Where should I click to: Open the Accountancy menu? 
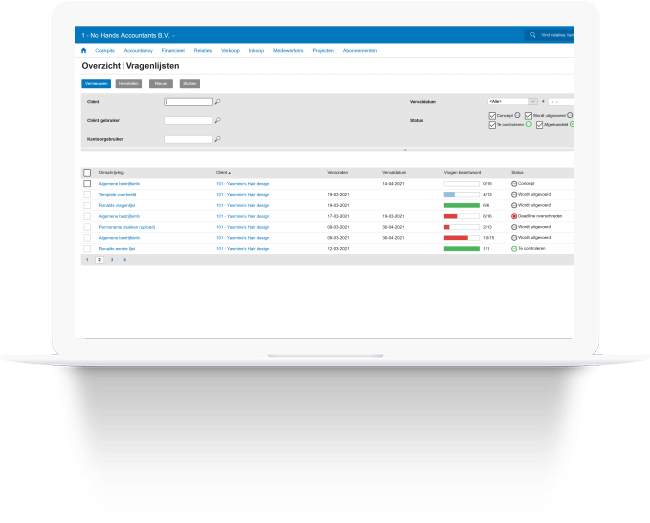point(138,51)
